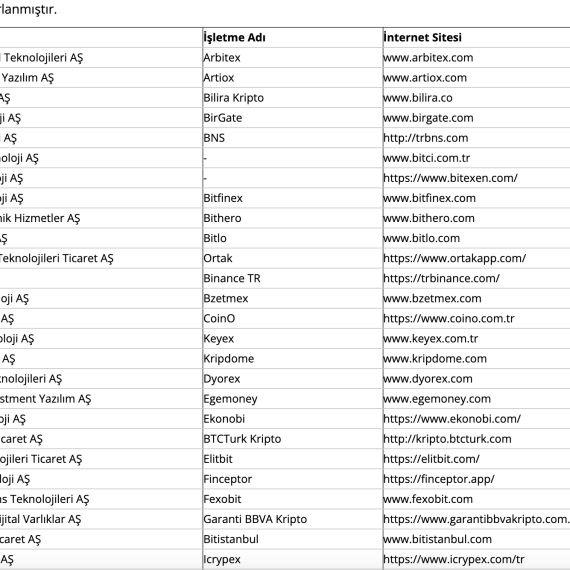Open the www.birgate.com link
570x570 pixels.
click(428, 118)
